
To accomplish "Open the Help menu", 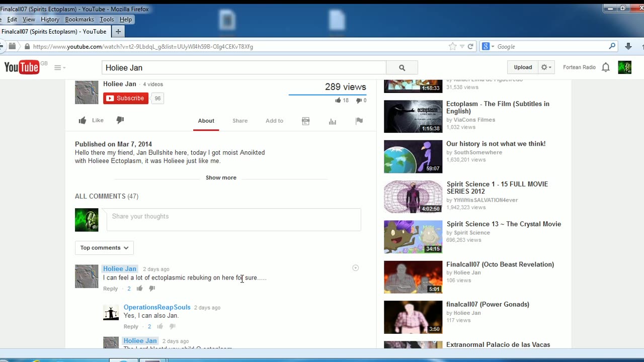I will click(x=126, y=19).
